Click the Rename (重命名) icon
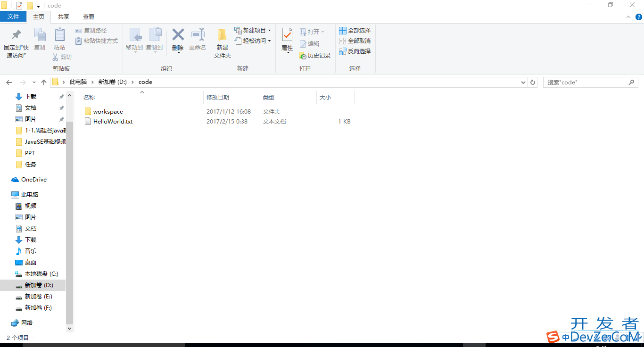The height and width of the screenshot is (347, 644). (x=198, y=35)
